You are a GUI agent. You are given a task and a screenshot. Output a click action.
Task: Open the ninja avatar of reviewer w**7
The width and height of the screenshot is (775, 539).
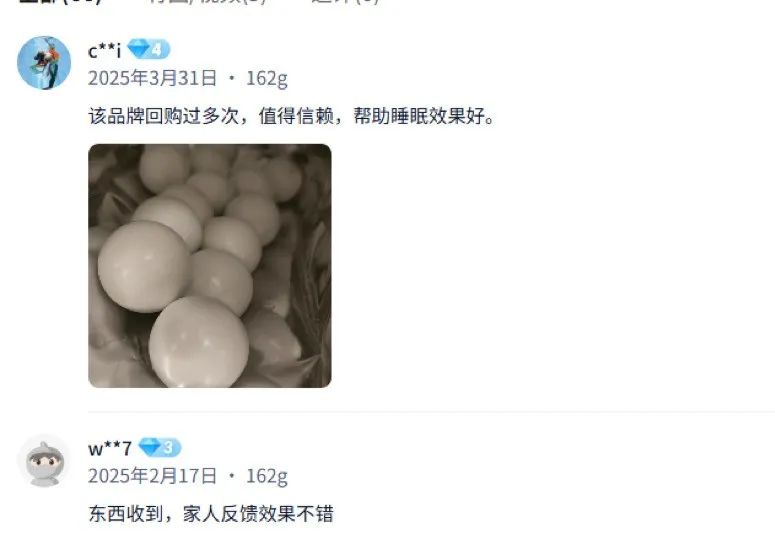[x=44, y=461]
